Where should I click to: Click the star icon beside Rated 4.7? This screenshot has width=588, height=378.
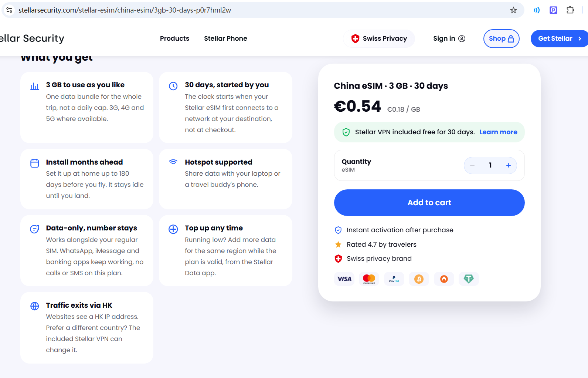point(338,244)
